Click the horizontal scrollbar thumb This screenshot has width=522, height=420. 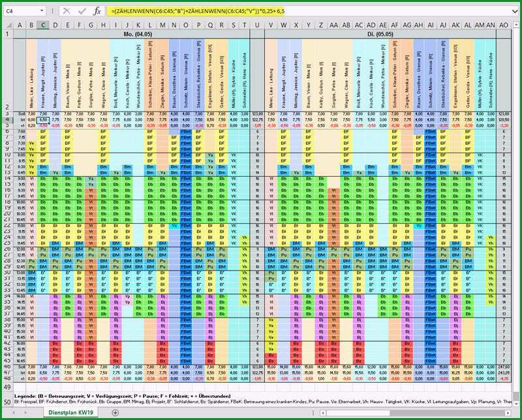pyautogui.click(x=358, y=413)
